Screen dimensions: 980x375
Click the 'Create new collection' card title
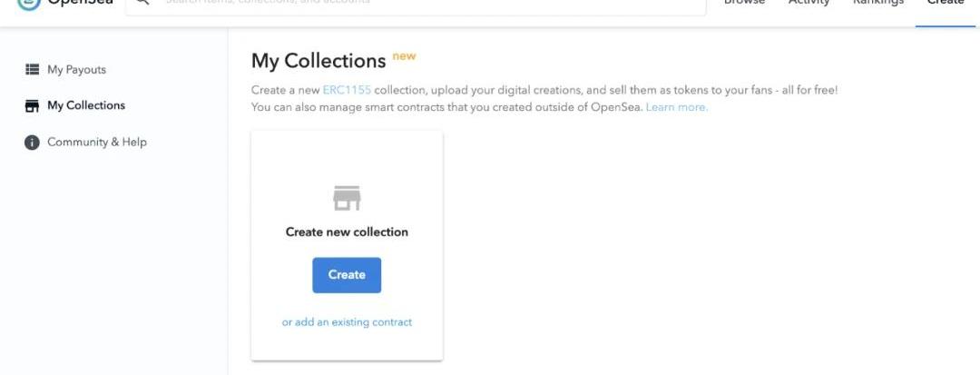pos(347,232)
